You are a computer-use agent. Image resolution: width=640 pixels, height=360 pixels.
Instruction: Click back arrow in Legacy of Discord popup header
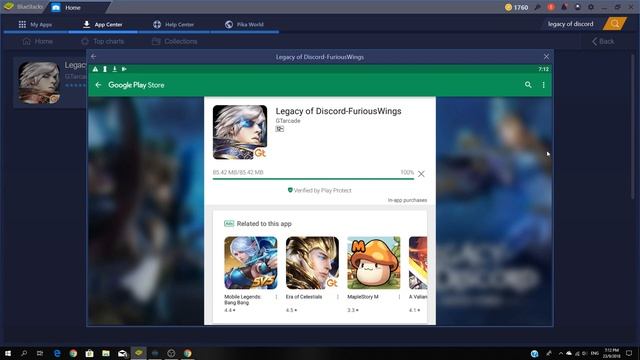coord(93,56)
